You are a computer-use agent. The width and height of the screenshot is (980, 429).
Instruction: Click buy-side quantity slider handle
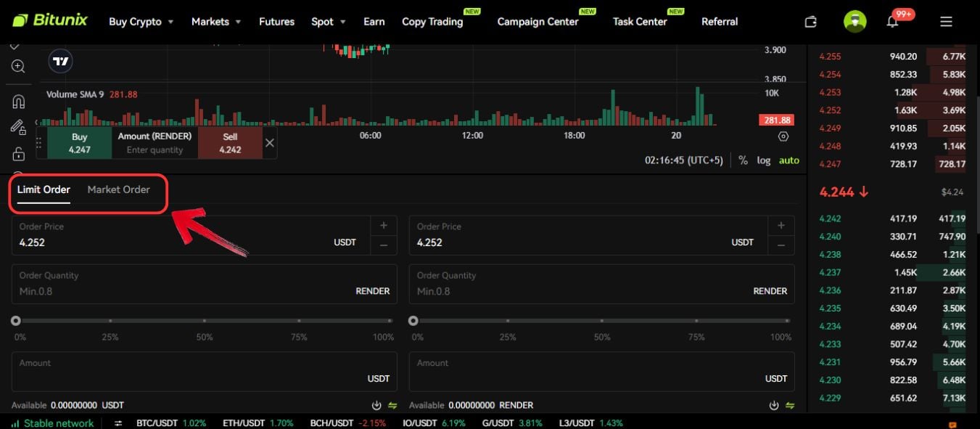[x=16, y=321]
